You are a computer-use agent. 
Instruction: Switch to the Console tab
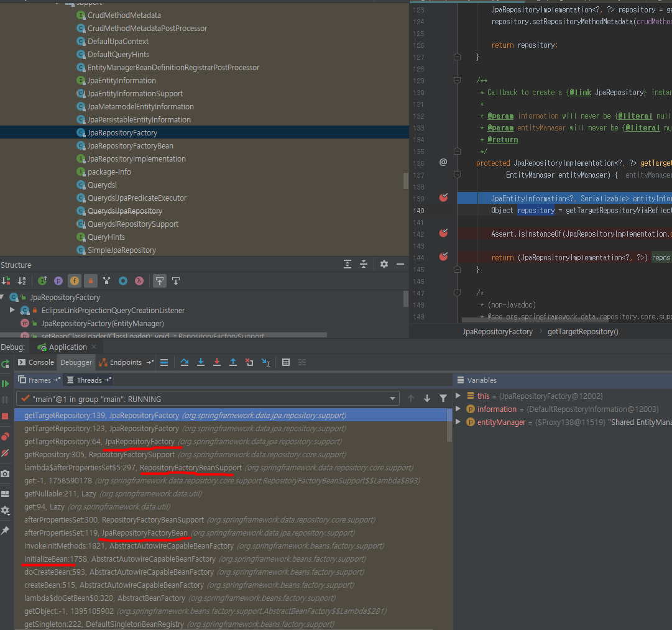36,362
